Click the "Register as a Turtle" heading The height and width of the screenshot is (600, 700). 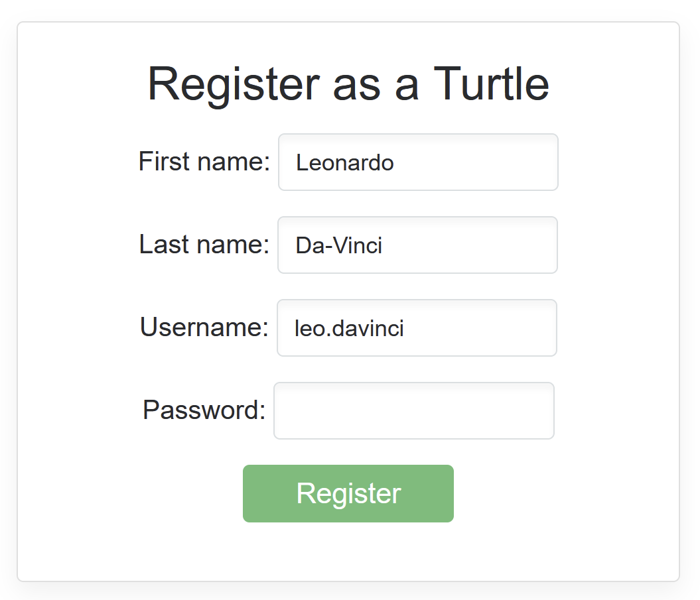pos(348,84)
